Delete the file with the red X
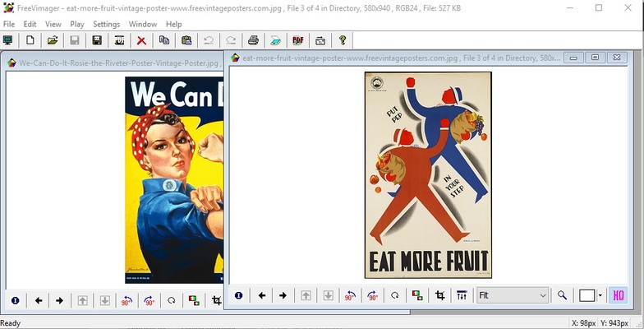The width and height of the screenshot is (644, 329). pyautogui.click(x=141, y=40)
